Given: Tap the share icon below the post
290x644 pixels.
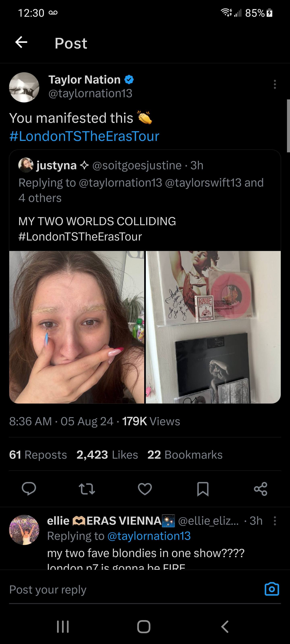Looking at the screenshot, I should [260, 489].
